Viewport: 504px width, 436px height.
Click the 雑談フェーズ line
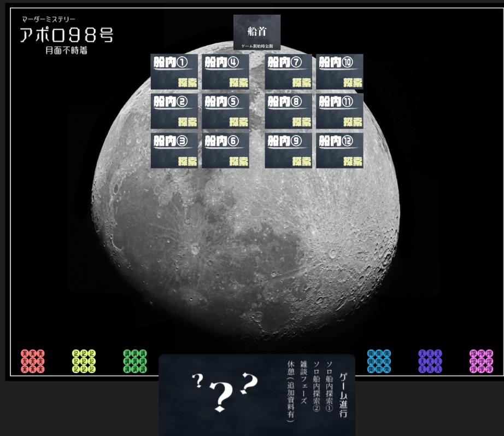304,382
